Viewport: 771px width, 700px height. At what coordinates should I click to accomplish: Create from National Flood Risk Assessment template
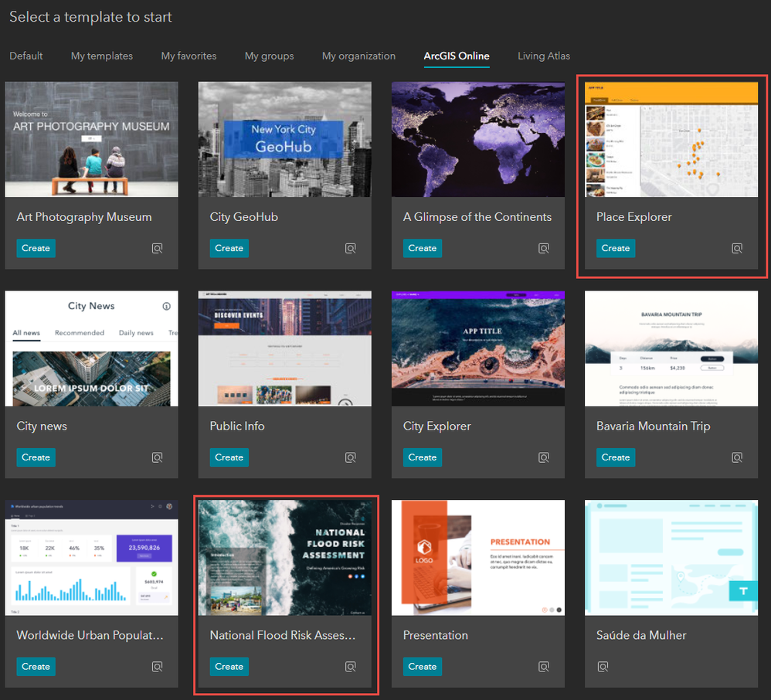pyautogui.click(x=229, y=667)
